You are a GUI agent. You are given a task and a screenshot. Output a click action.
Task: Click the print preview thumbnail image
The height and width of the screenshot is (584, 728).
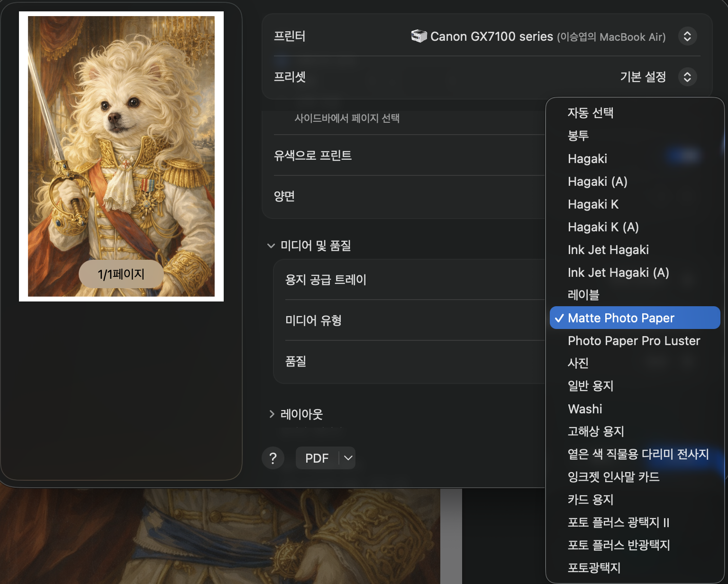121,156
